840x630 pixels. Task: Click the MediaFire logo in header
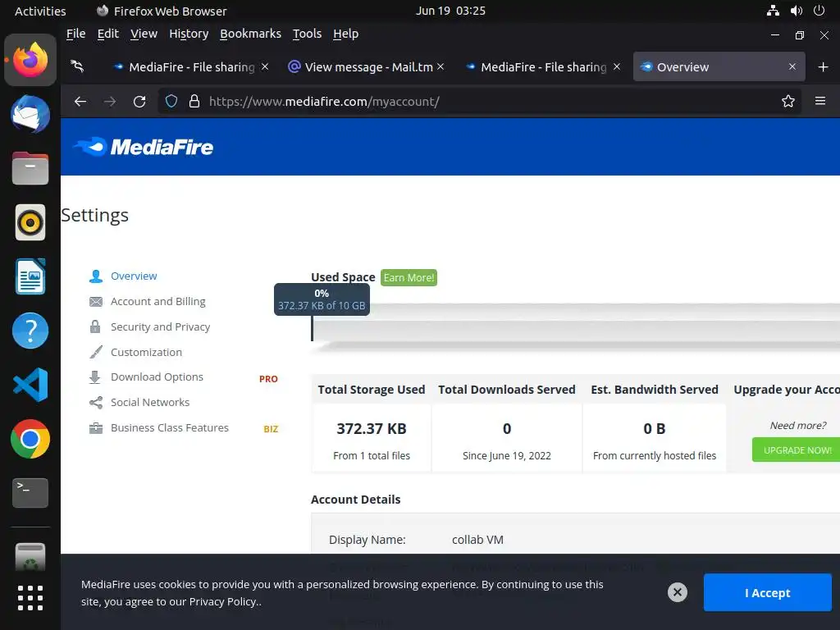(143, 147)
